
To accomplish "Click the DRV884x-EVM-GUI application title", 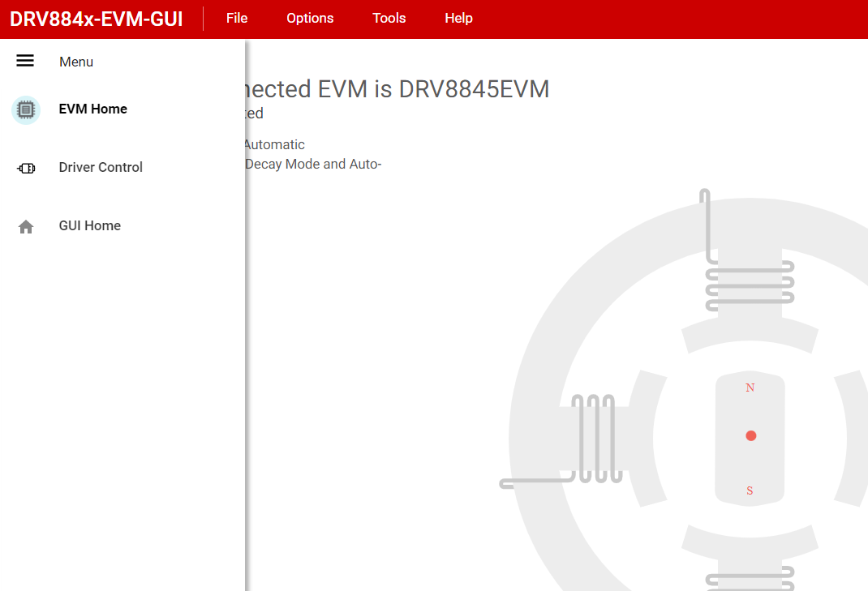I will pyautogui.click(x=96, y=19).
